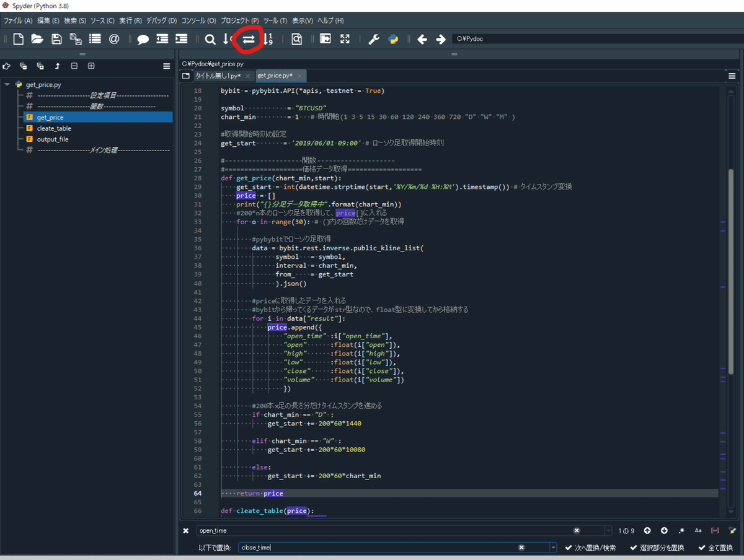Toggle case sensitive Aa search option

697,531
